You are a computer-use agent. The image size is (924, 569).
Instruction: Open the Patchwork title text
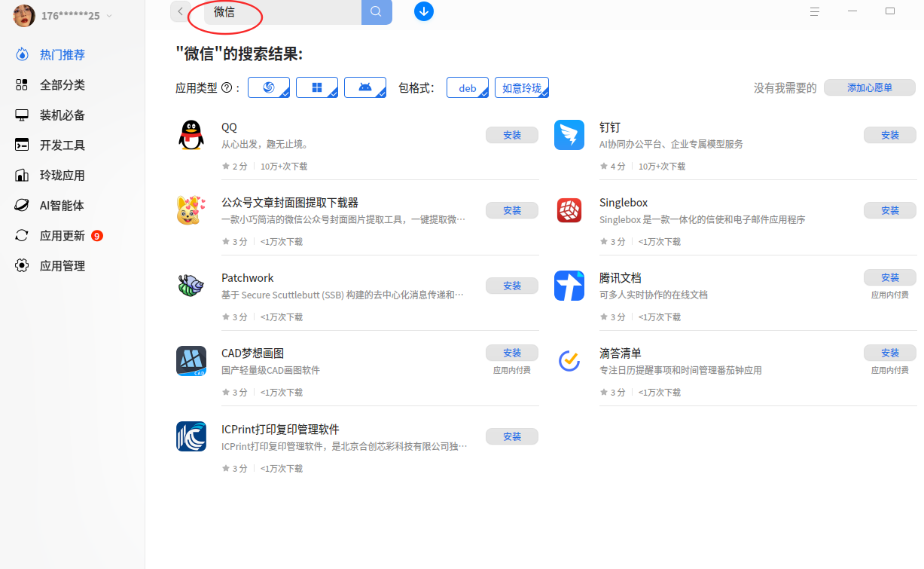click(x=248, y=278)
